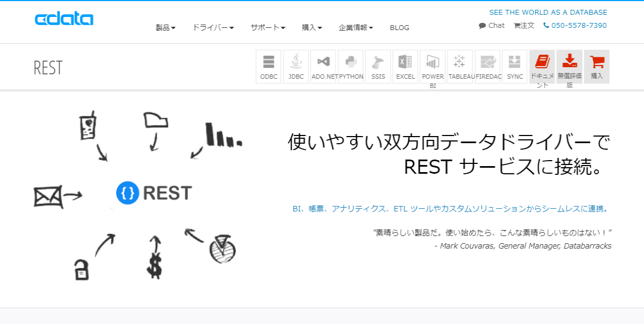
Task: Expand the 購入 navigation dropdown
Action: click(312, 27)
